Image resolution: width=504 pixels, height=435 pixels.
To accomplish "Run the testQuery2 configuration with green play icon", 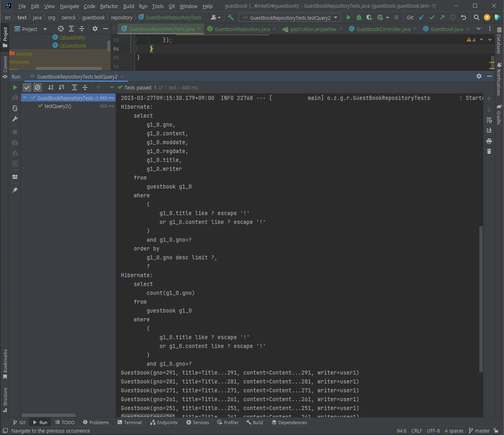I will click(348, 17).
